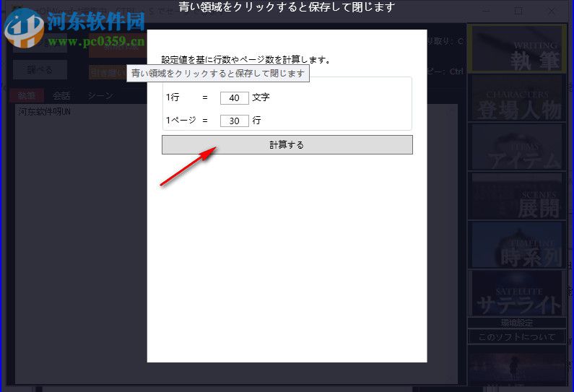Switch to the 会話 tab

[61, 96]
